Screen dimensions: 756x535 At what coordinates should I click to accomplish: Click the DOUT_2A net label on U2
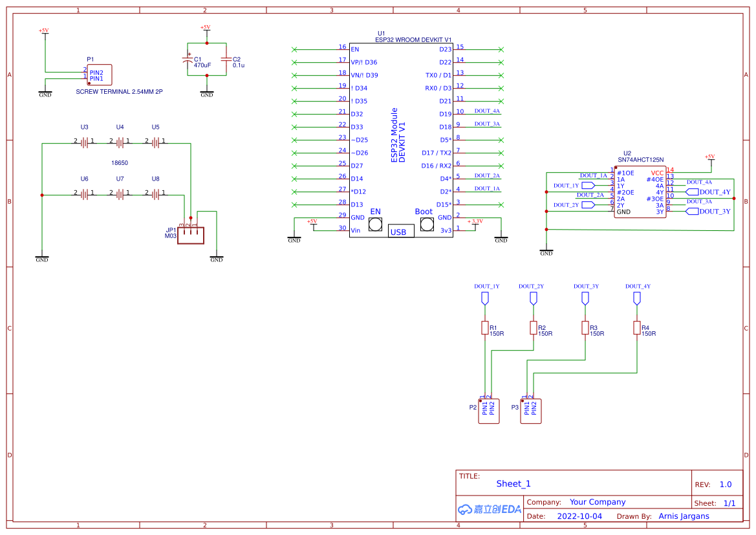[x=589, y=193]
